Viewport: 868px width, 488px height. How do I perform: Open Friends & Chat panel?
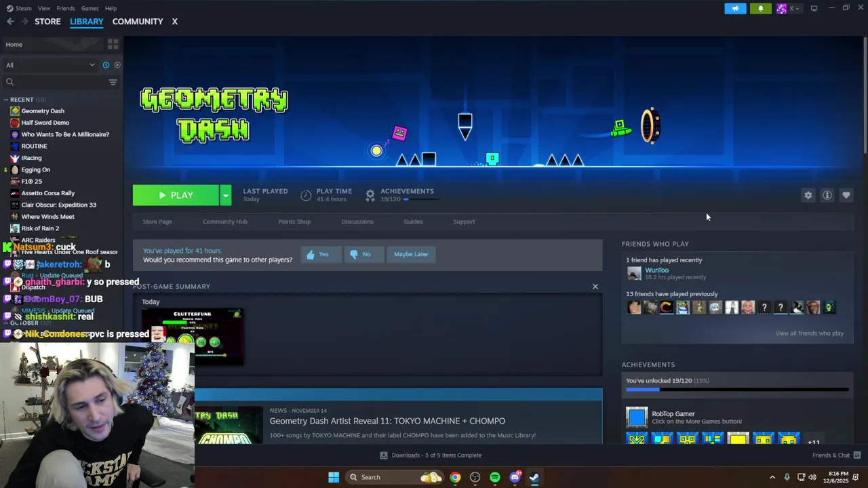tap(836, 455)
